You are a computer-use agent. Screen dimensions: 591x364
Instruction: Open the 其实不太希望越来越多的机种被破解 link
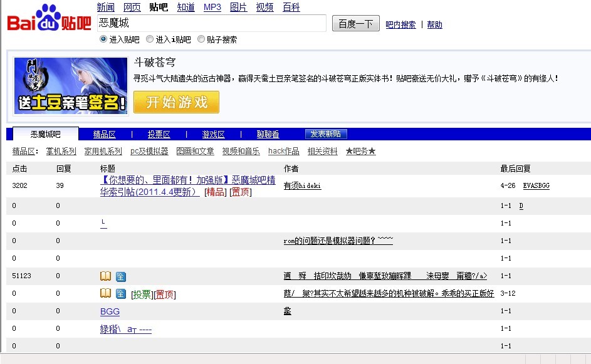(389, 293)
